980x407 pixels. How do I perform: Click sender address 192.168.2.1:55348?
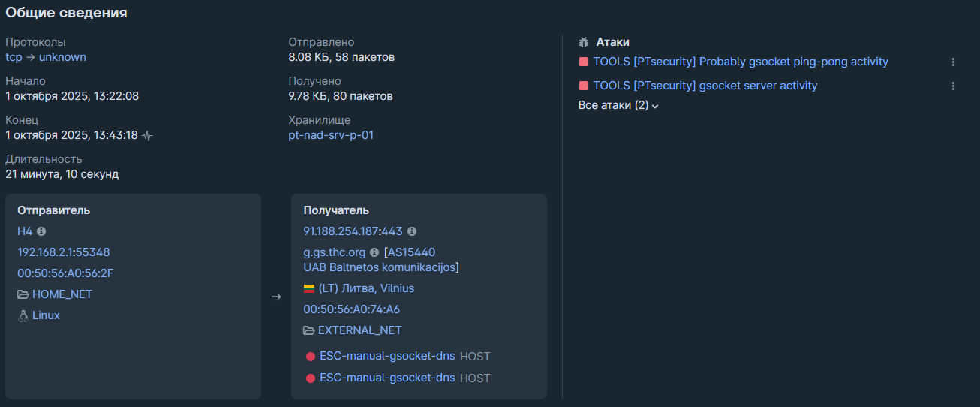coord(64,252)
